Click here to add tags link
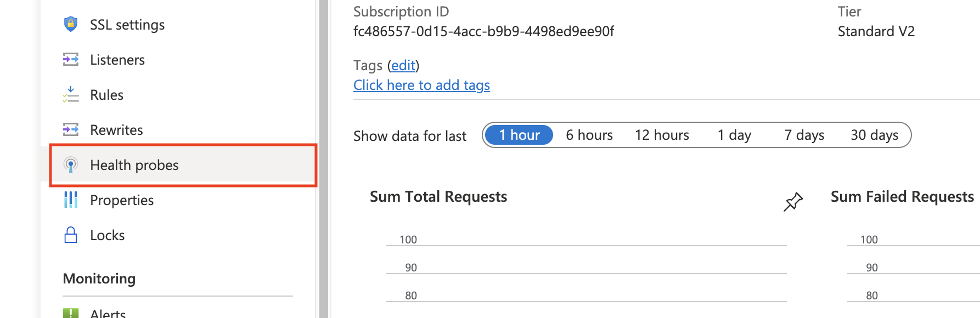Viewport: 980px width, 318px height. click(x=421, y=86)
